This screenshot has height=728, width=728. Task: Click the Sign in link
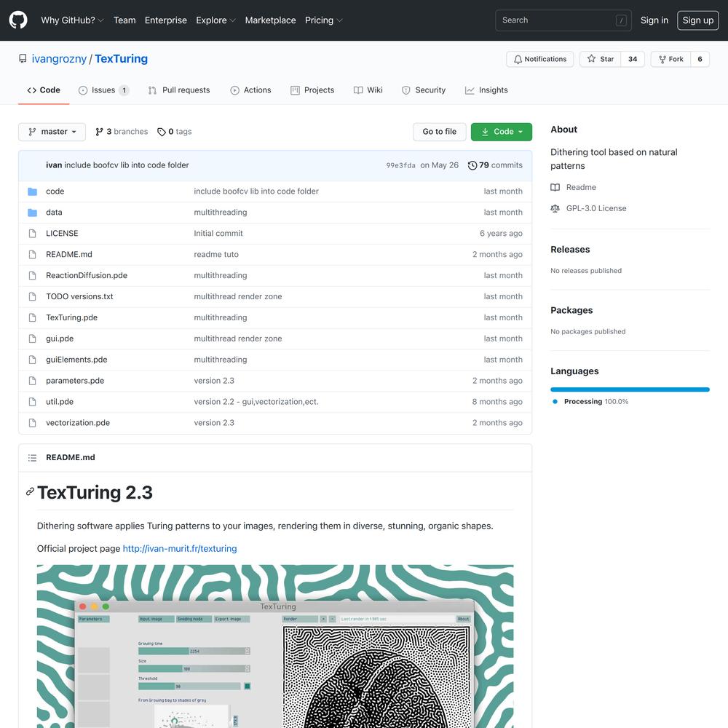(x=654, y=20)
